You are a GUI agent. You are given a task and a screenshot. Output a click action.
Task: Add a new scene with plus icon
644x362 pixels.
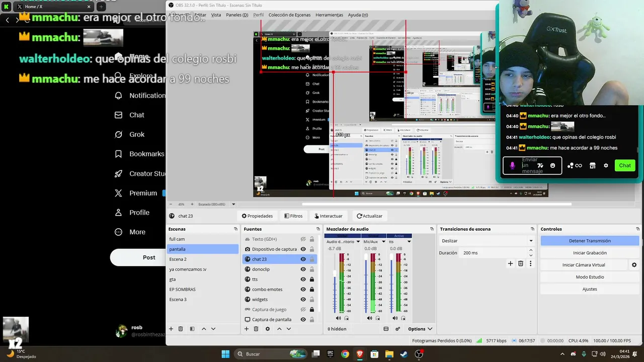[x=171, y=329]
